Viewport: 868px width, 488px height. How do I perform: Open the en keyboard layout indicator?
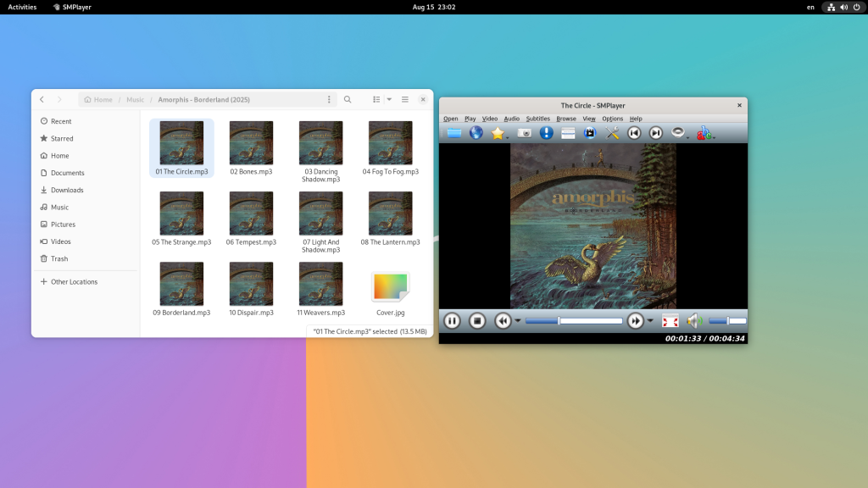click(810, 7)
